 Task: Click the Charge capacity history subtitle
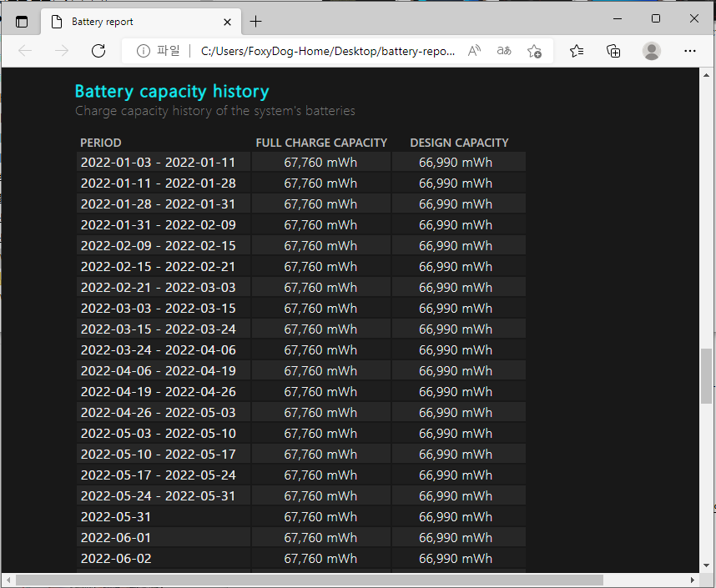pos(215,111)
